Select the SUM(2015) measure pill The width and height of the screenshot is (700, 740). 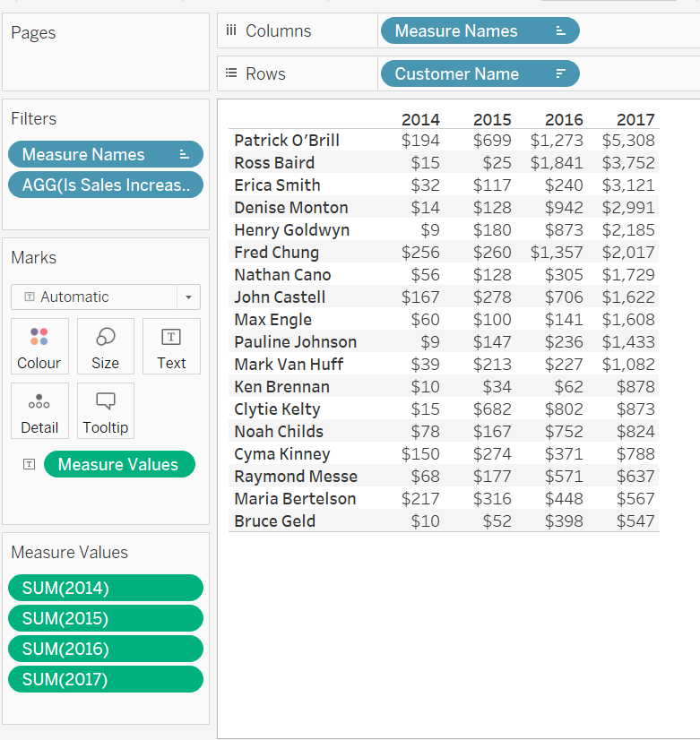[x=106, y=618]
